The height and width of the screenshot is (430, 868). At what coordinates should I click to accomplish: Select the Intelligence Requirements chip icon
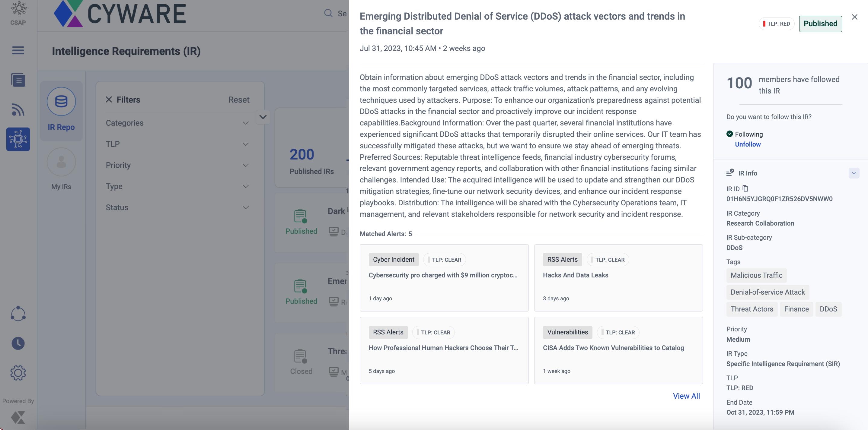(18, 139)
